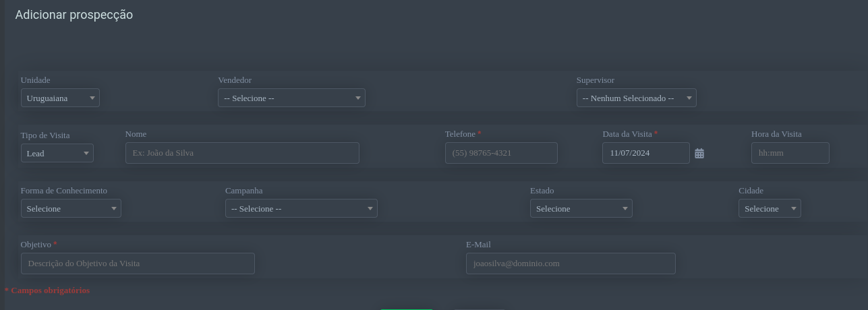Screen dimensions: 868x310
Task: Open the Campanha dropdown
Action: pos(301,209)
